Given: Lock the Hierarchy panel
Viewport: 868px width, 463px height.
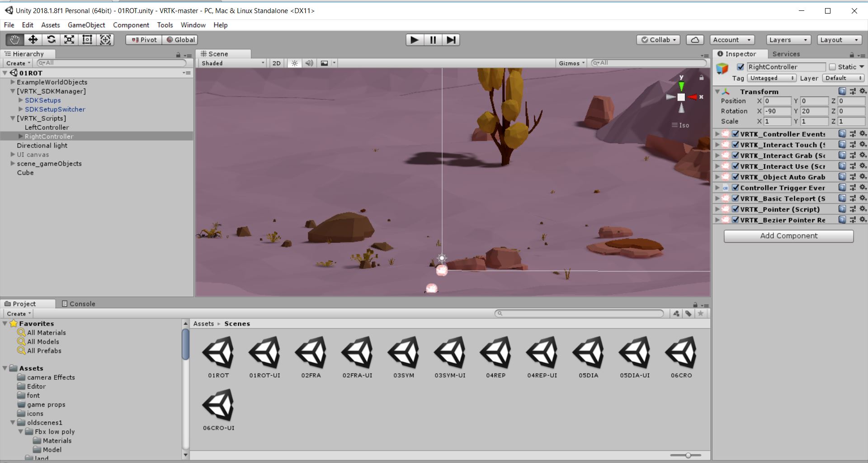Looking at the screenshot, I should point(178,55).
